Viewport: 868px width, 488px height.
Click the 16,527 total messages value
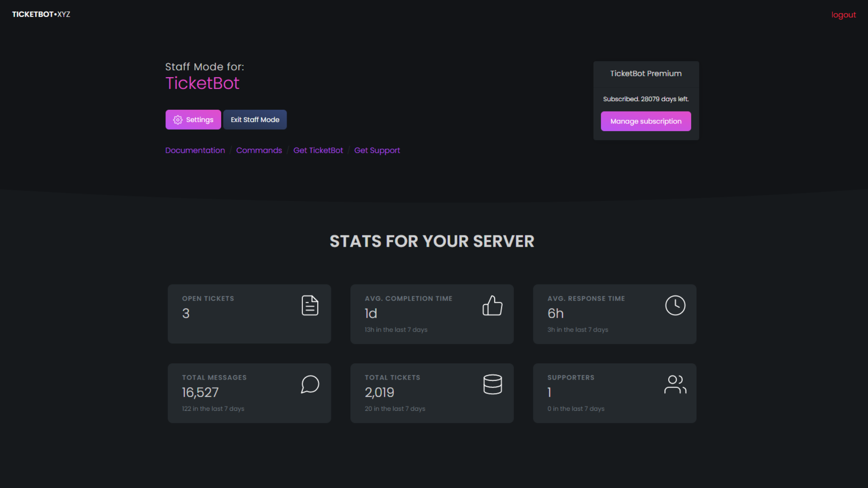point(200,393)
